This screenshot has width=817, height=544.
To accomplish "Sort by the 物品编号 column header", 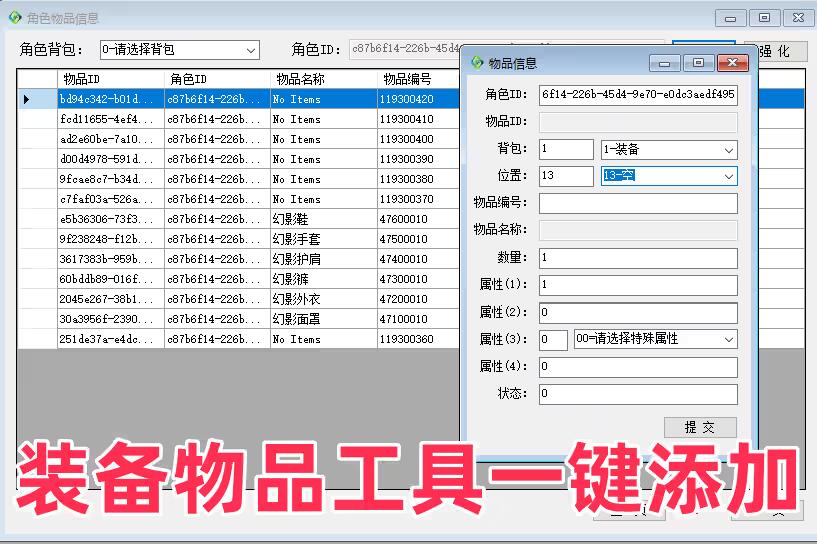I will pyautogui.click(x=418, y=79).
